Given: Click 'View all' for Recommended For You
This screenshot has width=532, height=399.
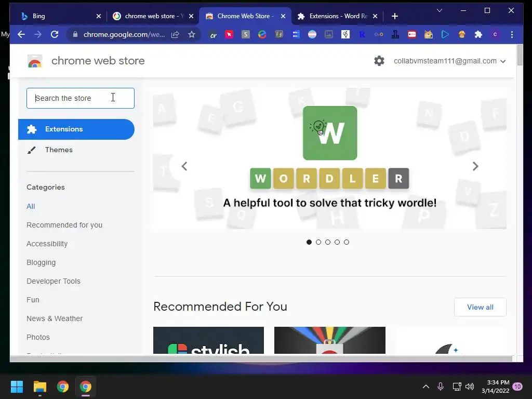Looking at the screenshot, I should tap(480, 307).
